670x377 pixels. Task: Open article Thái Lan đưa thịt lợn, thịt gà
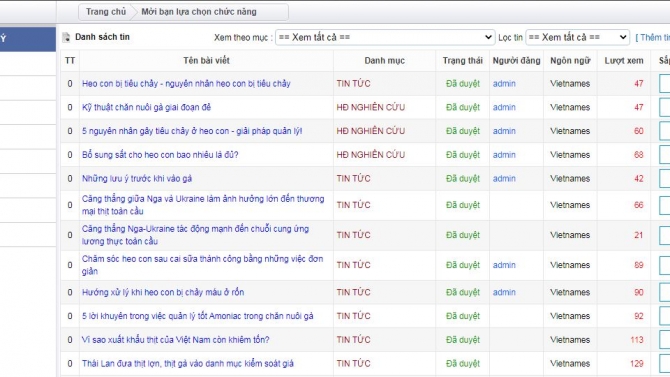tap(188, 363)
